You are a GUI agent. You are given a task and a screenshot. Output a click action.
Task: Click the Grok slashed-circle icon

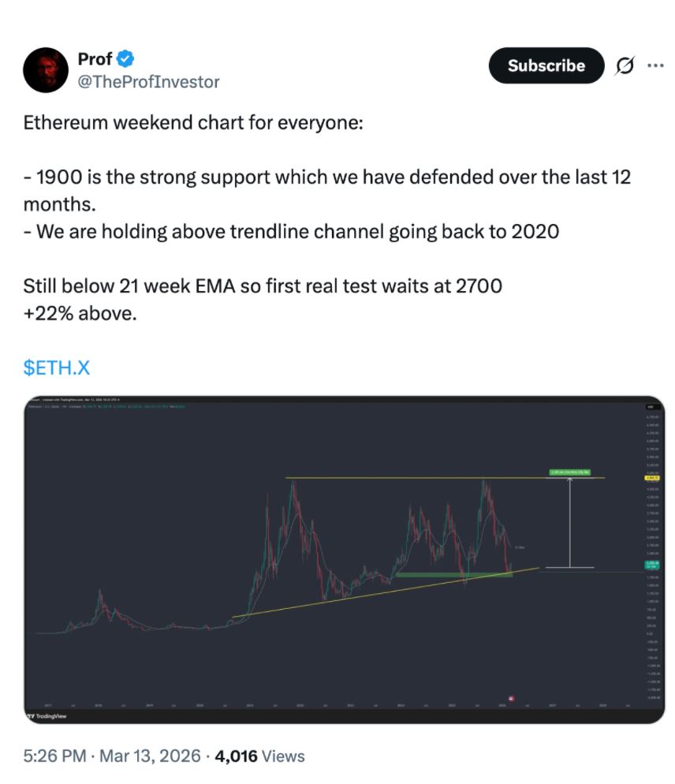[x=624, y=67]
